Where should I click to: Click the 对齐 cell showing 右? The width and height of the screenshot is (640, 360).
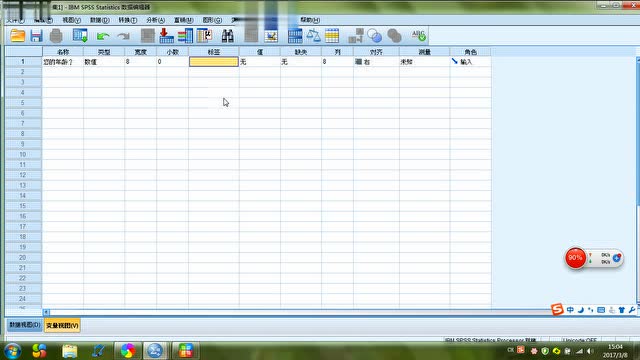pyautogui.click(x=376, y=62)
